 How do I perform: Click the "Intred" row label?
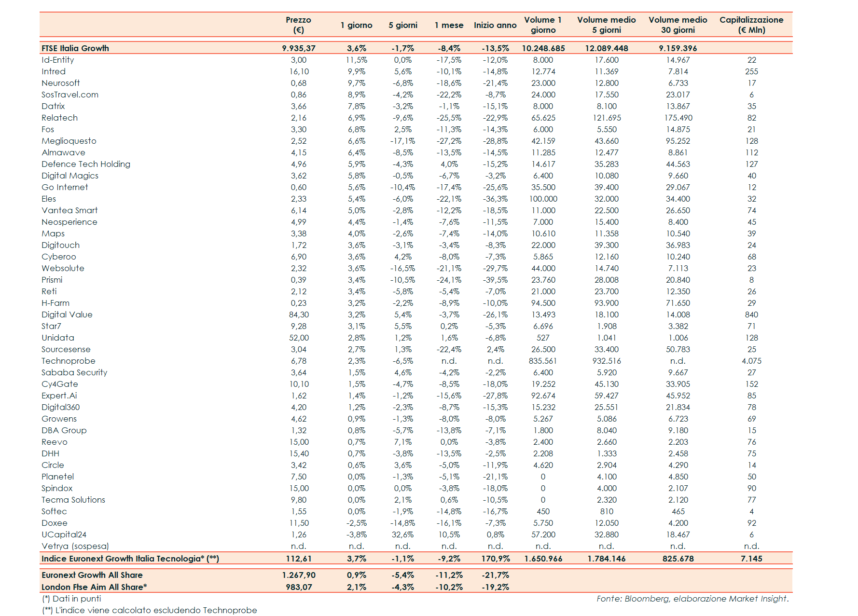[x=54, y=71]
